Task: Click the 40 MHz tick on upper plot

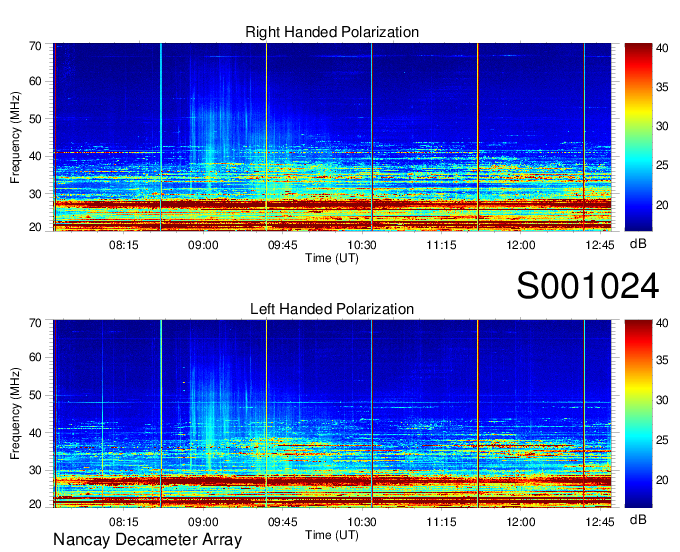Action: click(x=35, y=157)
